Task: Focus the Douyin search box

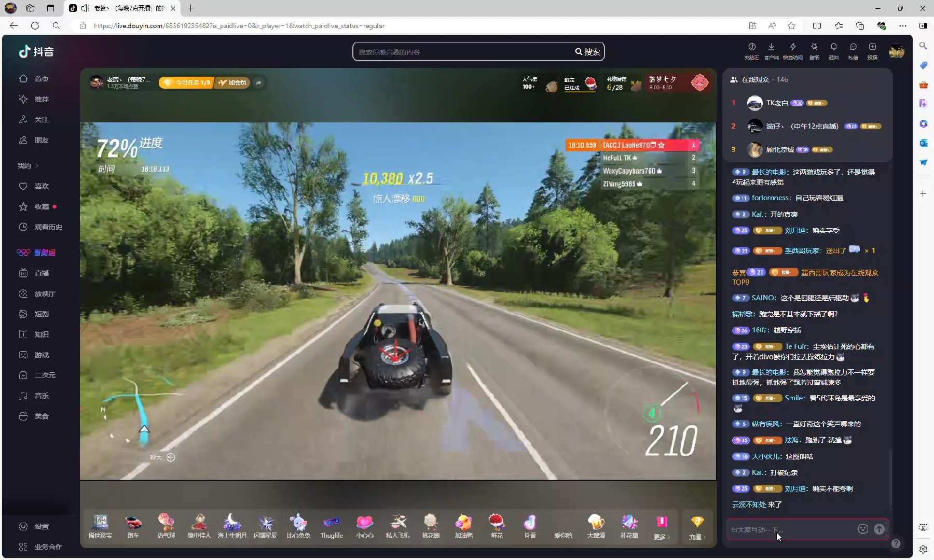Action: (x=464, y=52)
